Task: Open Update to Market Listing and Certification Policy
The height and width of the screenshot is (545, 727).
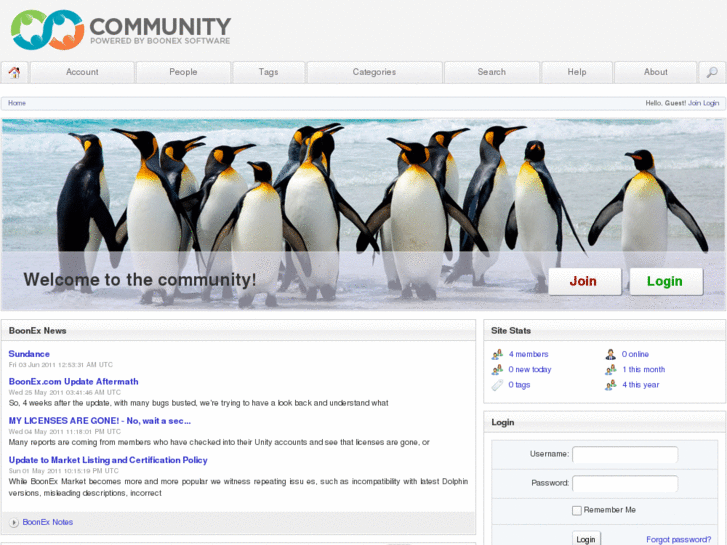Action: (108, 460)
